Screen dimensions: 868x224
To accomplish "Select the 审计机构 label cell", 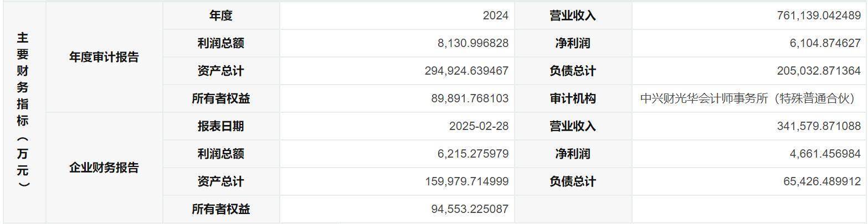I will click(573, 98).
